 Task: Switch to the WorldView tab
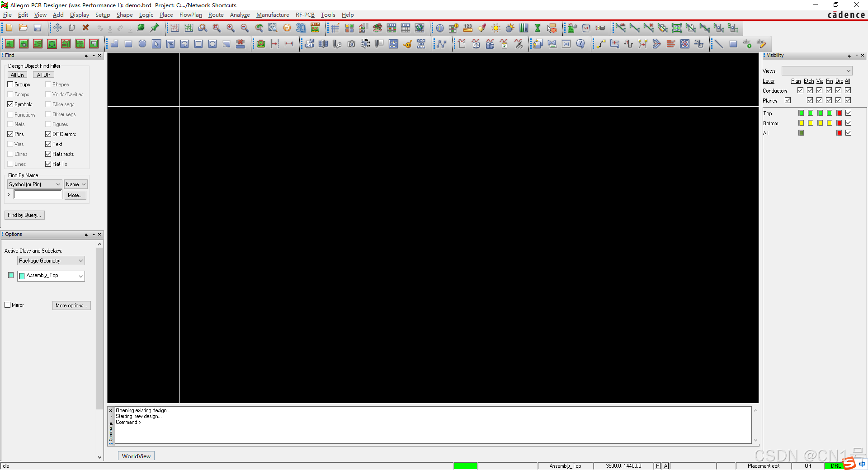[136, 456]
